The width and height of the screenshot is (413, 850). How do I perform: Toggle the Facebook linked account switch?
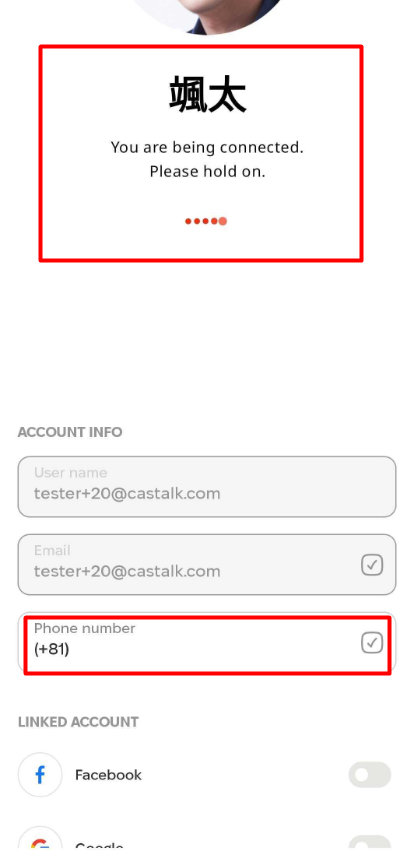[x=370, y=775]
